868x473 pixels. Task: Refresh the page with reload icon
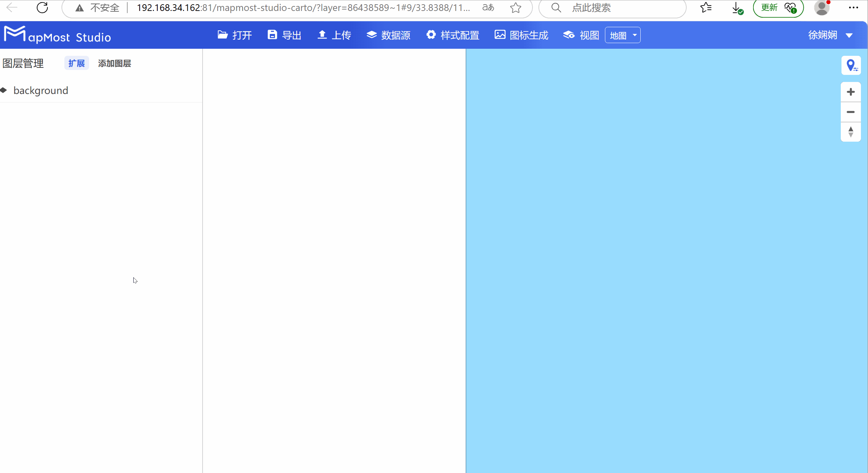[42, 8]
